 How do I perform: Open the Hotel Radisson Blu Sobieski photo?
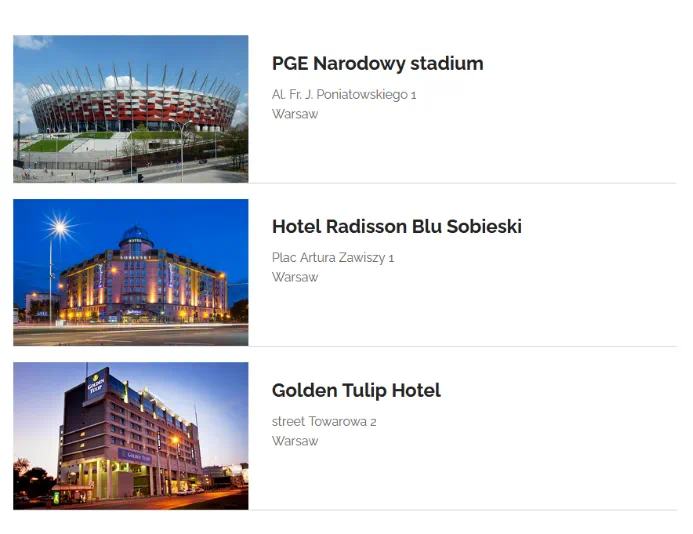pyautogui.click(x=131, y=272)
